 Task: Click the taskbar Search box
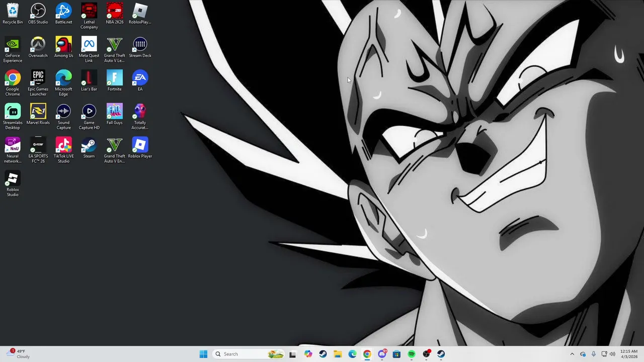point(249,354)
